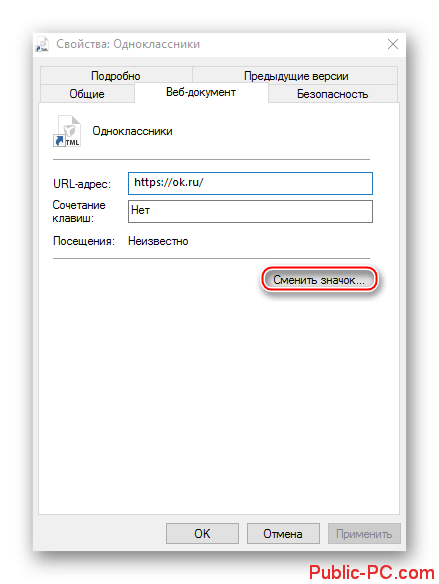
Task: Switch to the Подробно tab
Action: pyautogui.click(x=116, y=76)
